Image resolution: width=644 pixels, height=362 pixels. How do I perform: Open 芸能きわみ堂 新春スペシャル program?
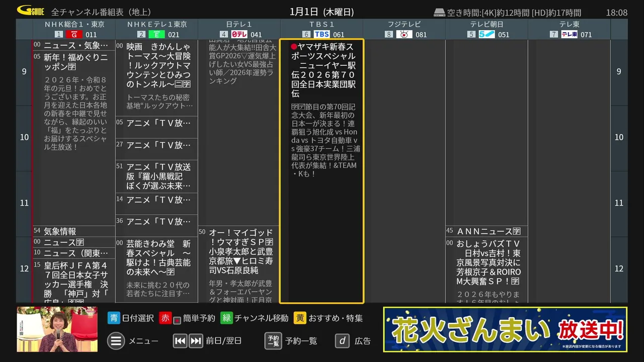click(x=157, y=270)
